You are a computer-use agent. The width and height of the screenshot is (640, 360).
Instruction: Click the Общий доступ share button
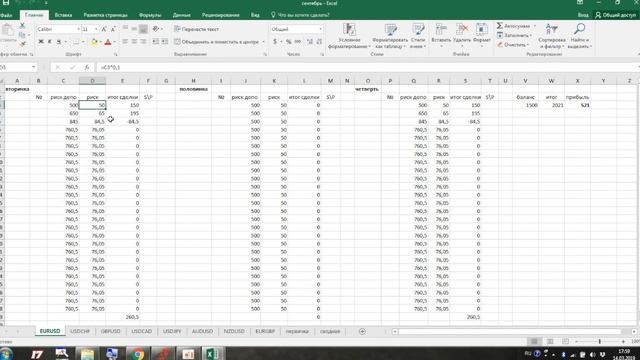[x=616, y=15]
